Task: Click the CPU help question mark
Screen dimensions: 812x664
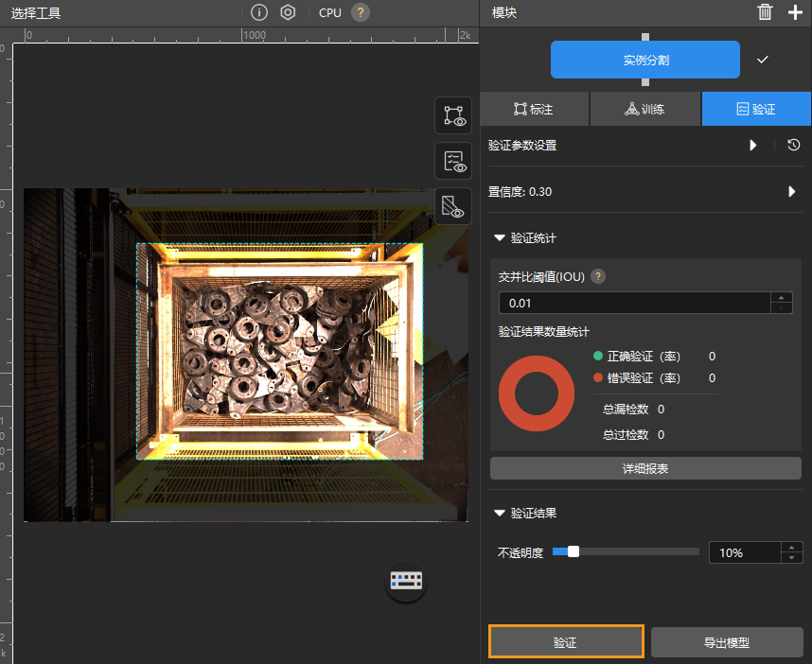Action: click(361, 12)
